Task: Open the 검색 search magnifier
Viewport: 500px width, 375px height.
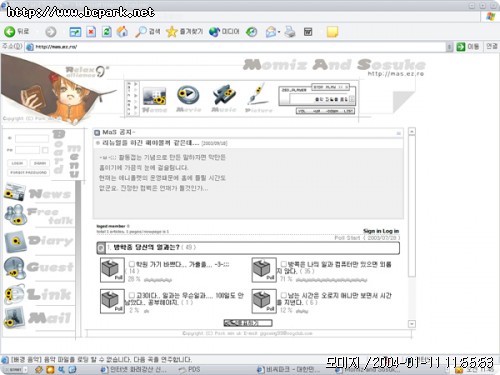Action: pos(148,32)
